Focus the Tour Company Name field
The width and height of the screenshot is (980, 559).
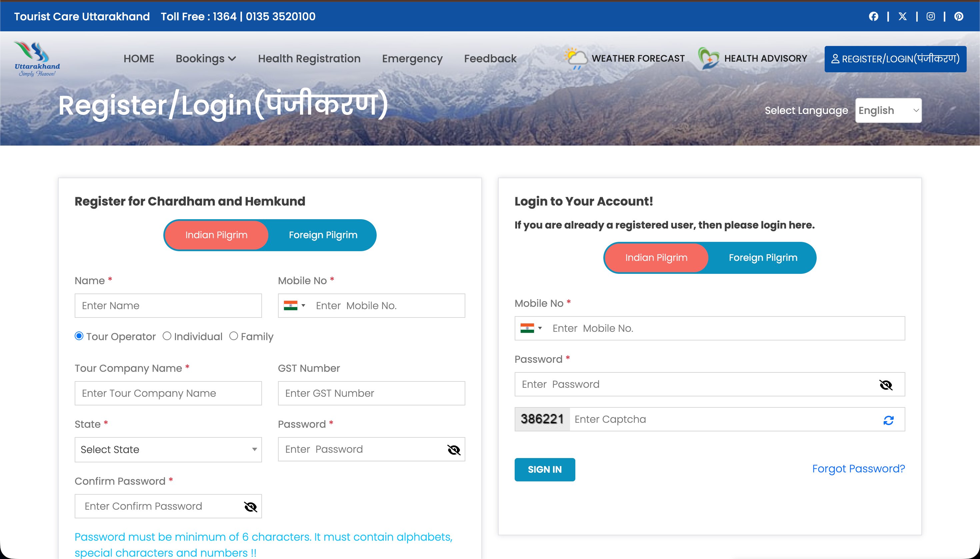point(168,393)
